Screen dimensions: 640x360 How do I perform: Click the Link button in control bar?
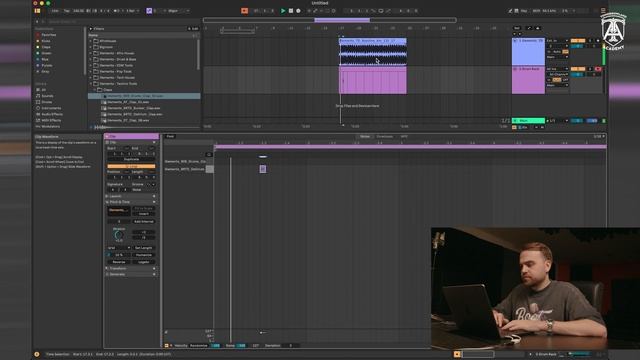point(55,11)
